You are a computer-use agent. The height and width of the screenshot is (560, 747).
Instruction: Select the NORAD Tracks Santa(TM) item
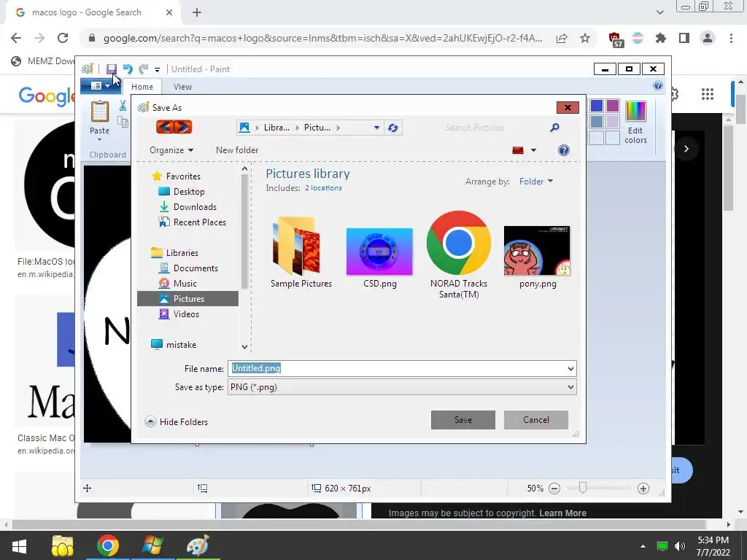tap(459, 254)
